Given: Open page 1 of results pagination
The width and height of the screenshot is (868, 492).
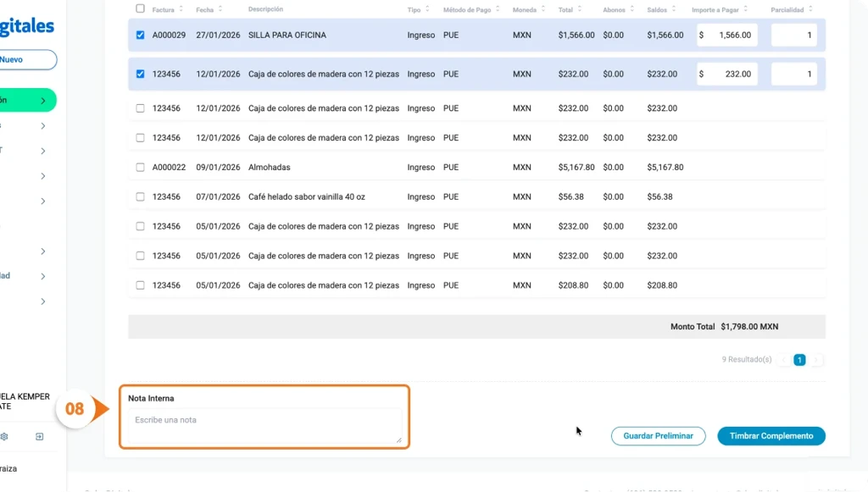Looking at the screenshot, I should (x=799, y=360).
